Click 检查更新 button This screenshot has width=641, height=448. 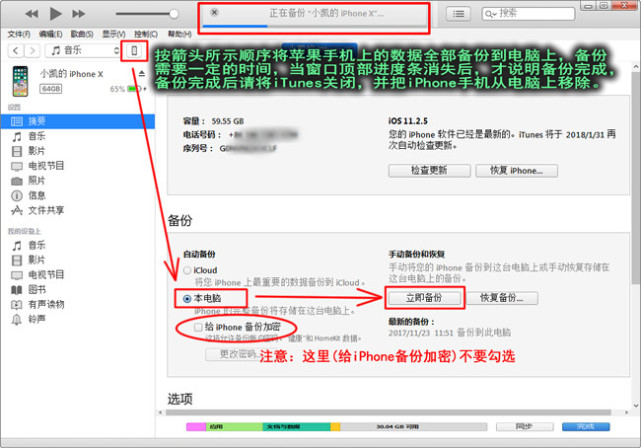(429, 170)
